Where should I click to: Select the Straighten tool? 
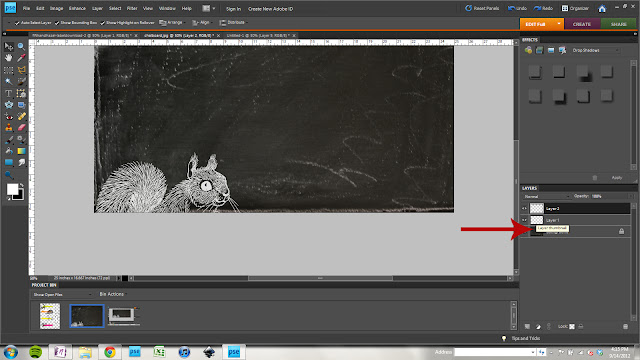point(21,105)
